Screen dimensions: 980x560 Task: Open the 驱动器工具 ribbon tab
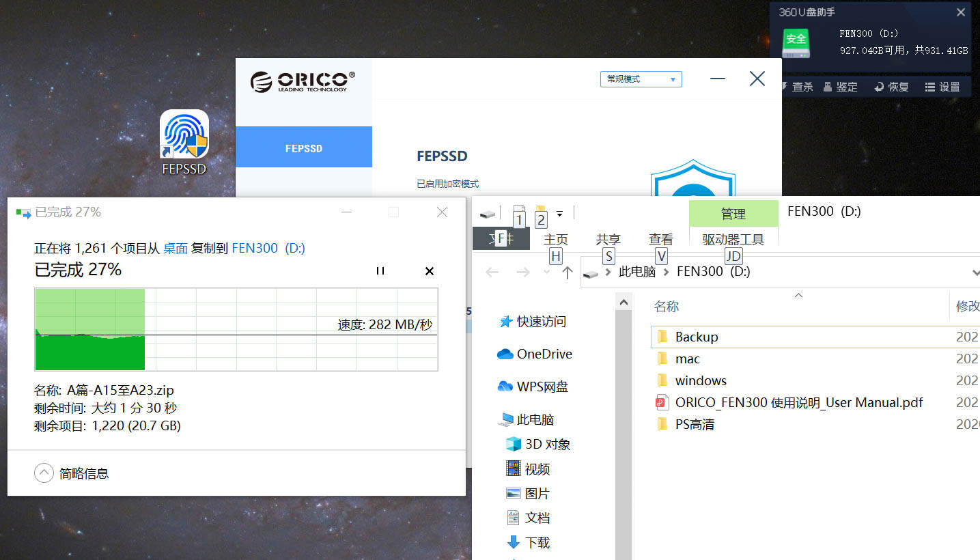733,239
